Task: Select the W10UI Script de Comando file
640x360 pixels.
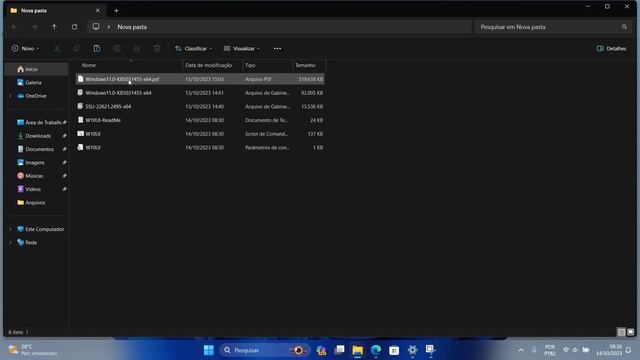Action: 200,134
